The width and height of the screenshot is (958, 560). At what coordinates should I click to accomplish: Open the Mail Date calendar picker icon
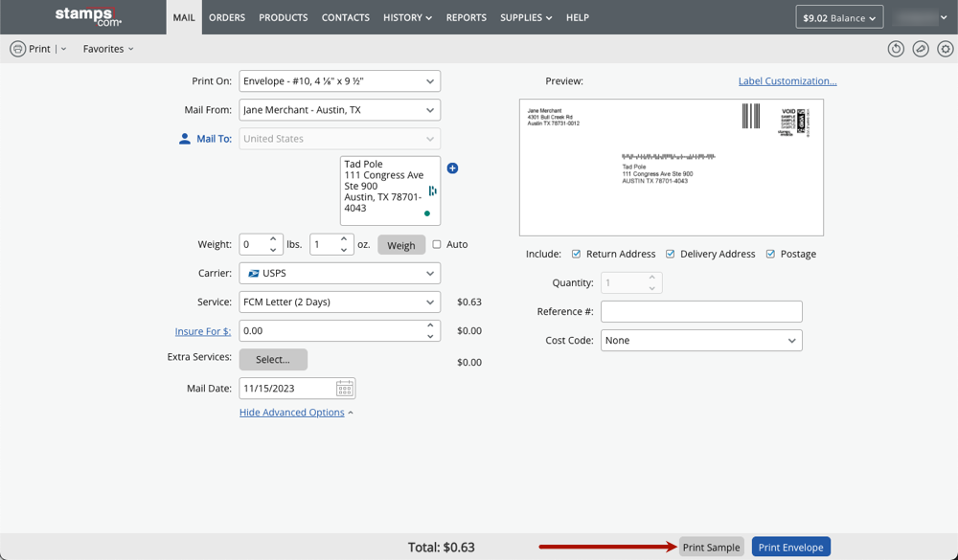[x=345, y=389]
